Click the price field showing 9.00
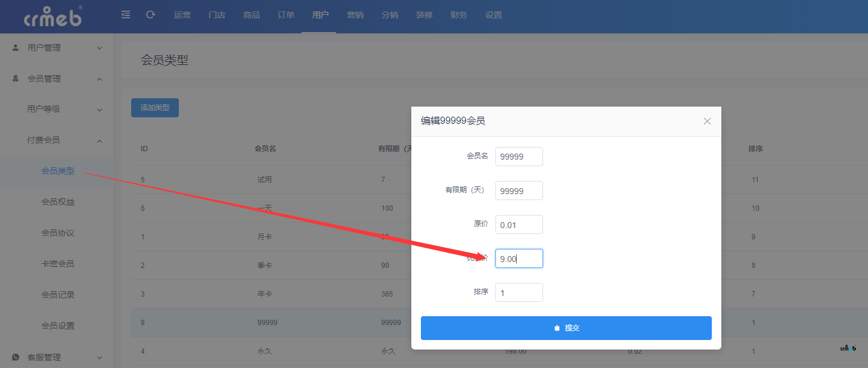The height and width of the screenshot is (368, 868). pos(519,258)
